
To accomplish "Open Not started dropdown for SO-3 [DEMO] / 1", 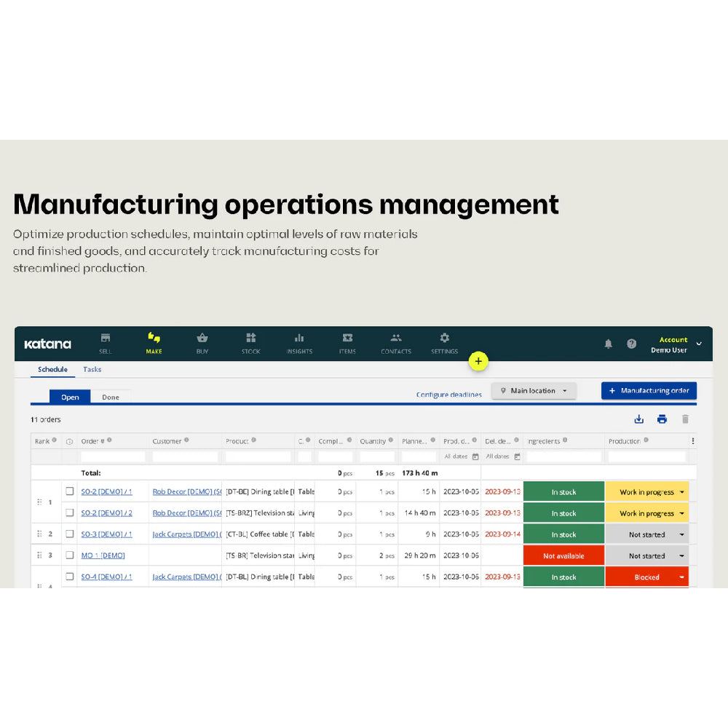I will [x=646, y=535].
